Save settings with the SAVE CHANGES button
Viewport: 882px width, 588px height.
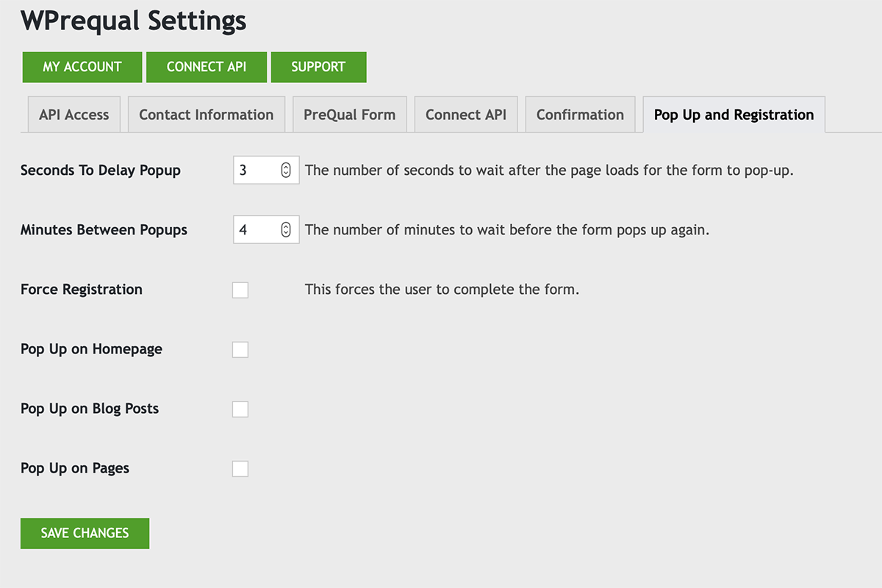[85, 533]
